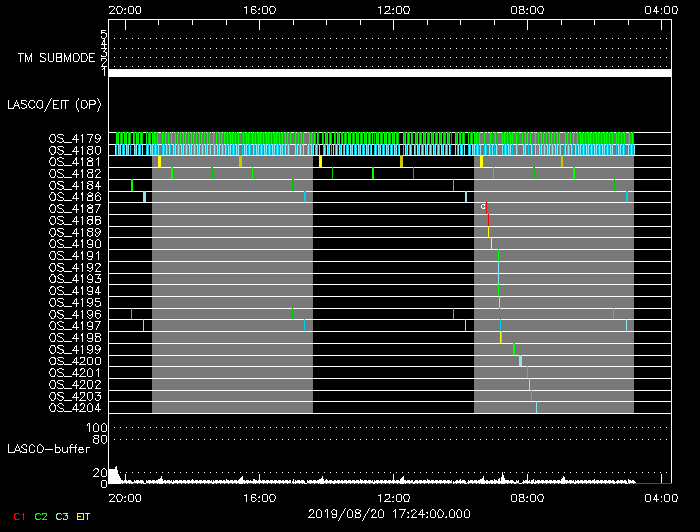
Task: Click the white TM SUBMODE level bar
Action: [389, 73]
